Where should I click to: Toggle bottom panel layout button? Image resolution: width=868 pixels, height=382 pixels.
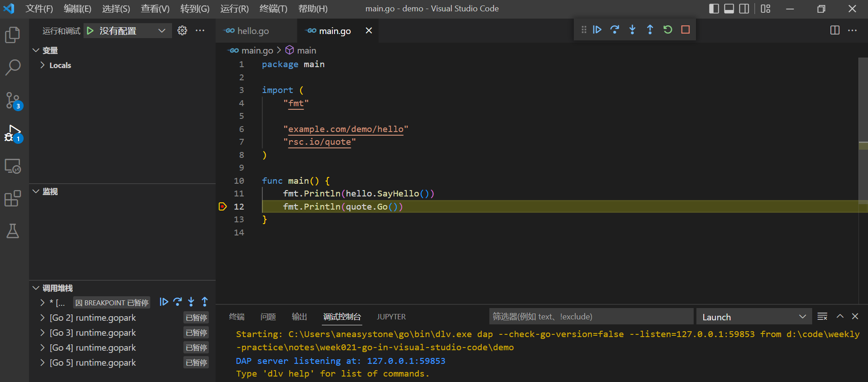[x=729, y=9]
